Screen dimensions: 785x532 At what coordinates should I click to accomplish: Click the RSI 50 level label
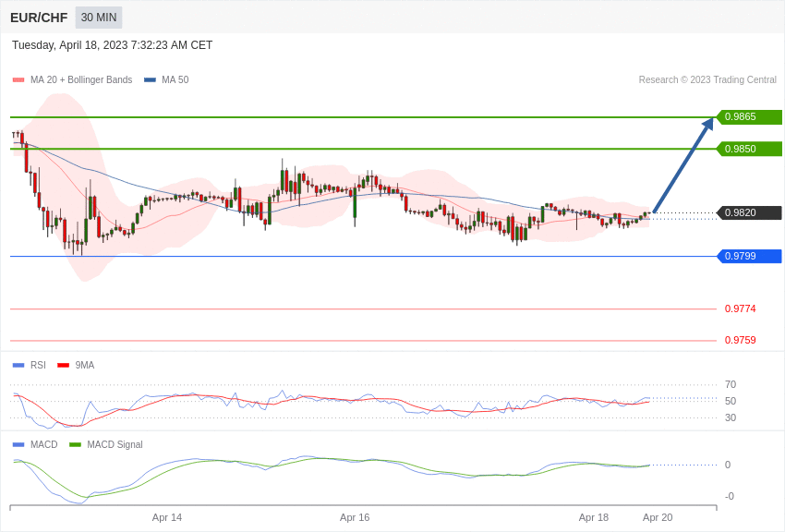pos(731,401)
